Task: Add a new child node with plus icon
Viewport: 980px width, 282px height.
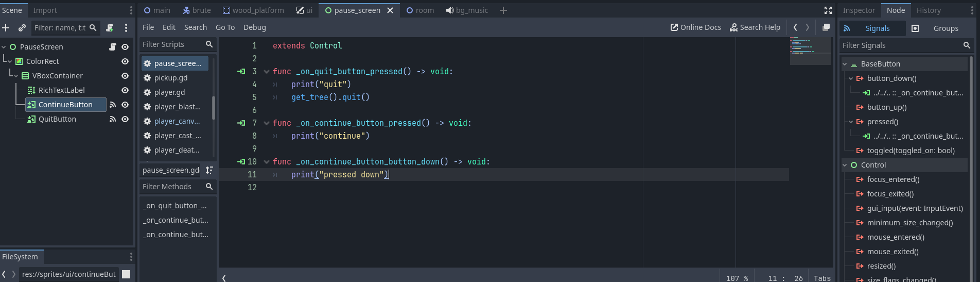Action: [x=6, y=28]
